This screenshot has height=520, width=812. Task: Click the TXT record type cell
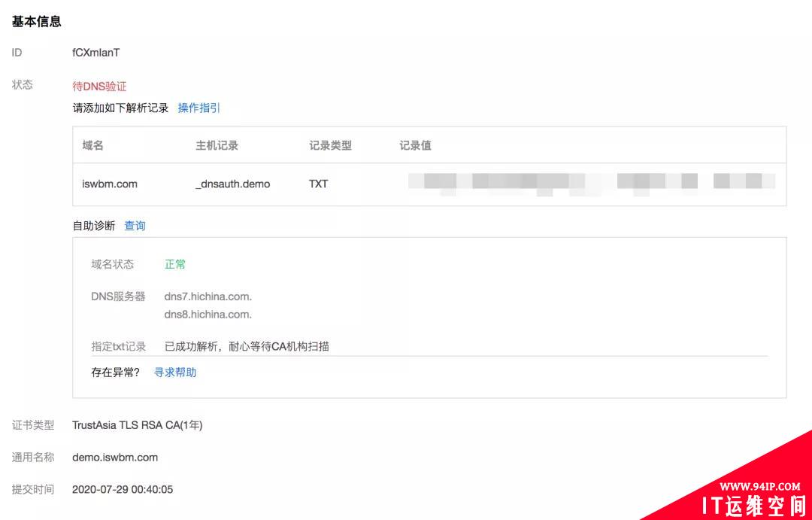[x=319, y=184]
